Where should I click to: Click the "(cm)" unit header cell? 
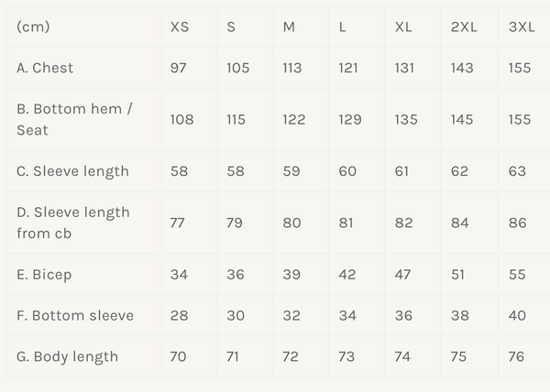33,27
